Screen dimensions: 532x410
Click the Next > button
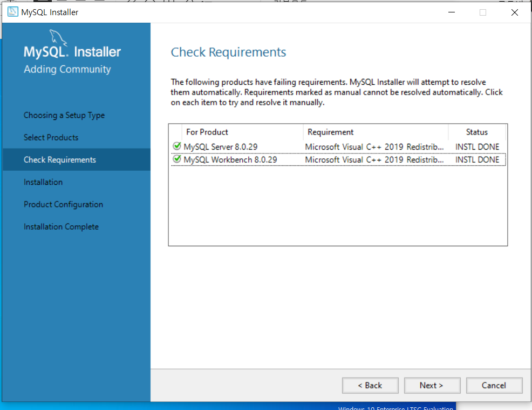[x=432, y=386]
